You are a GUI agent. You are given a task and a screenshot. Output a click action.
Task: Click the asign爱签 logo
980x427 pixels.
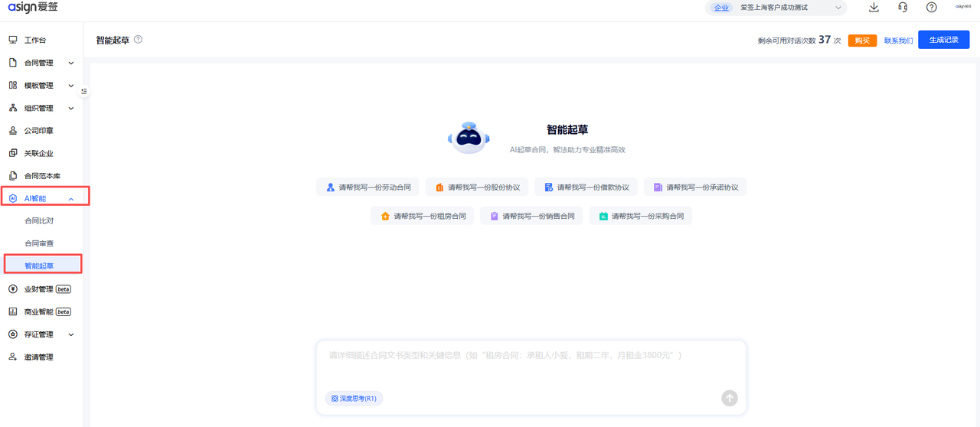pyautogui.click(x=32, y=8)
